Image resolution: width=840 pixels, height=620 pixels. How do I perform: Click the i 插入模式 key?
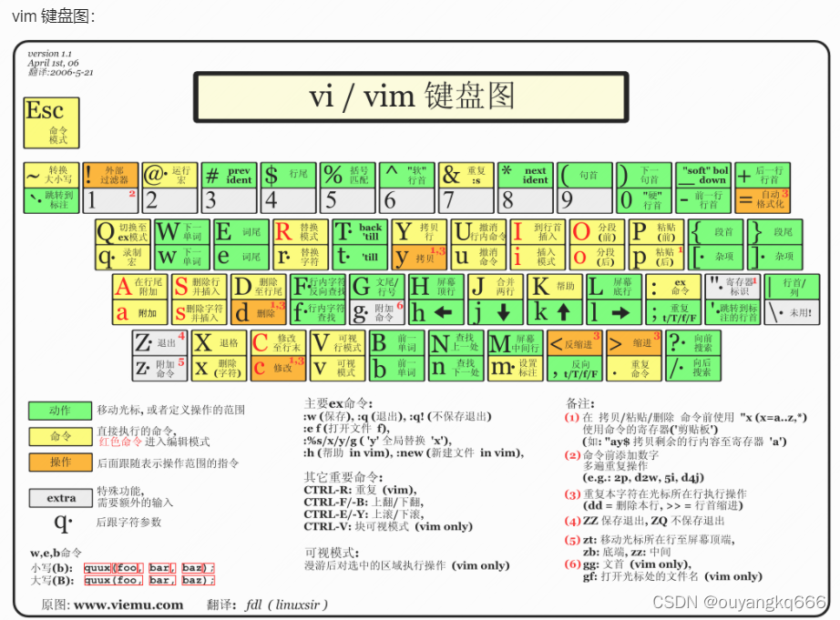pos(538,257)
